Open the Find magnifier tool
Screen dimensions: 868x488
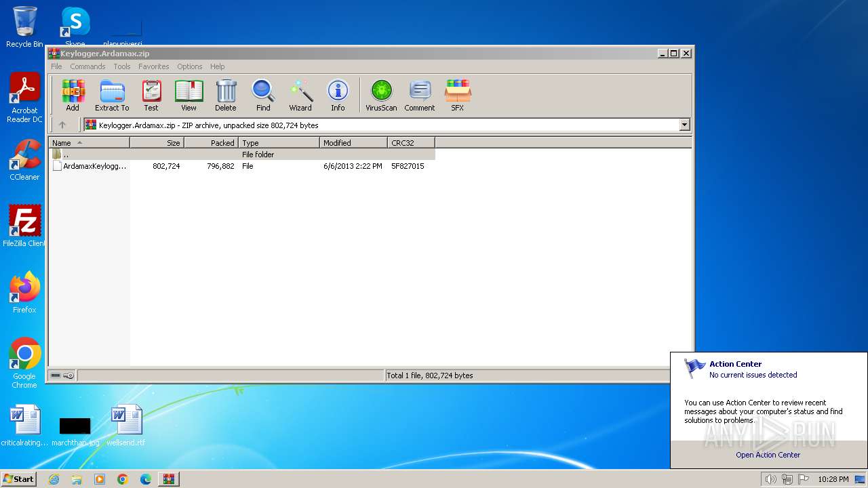pyautogui.click(x=263, y=95)
